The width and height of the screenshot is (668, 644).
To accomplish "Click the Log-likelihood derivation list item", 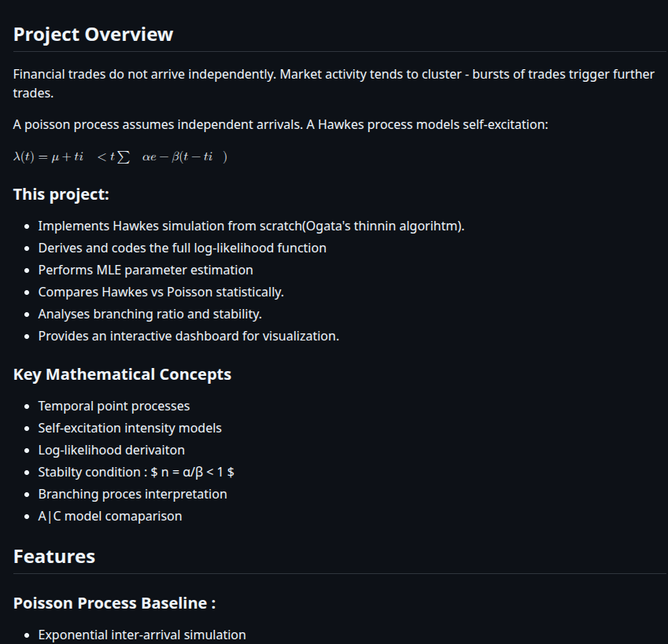I will point(111,451).
